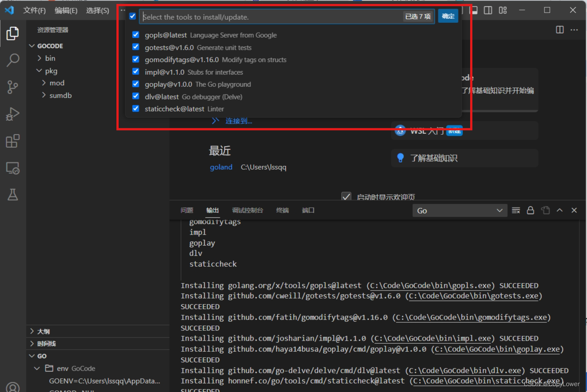Click the WSL 入门 icon
587x392 pixels.
pos(400,131)
